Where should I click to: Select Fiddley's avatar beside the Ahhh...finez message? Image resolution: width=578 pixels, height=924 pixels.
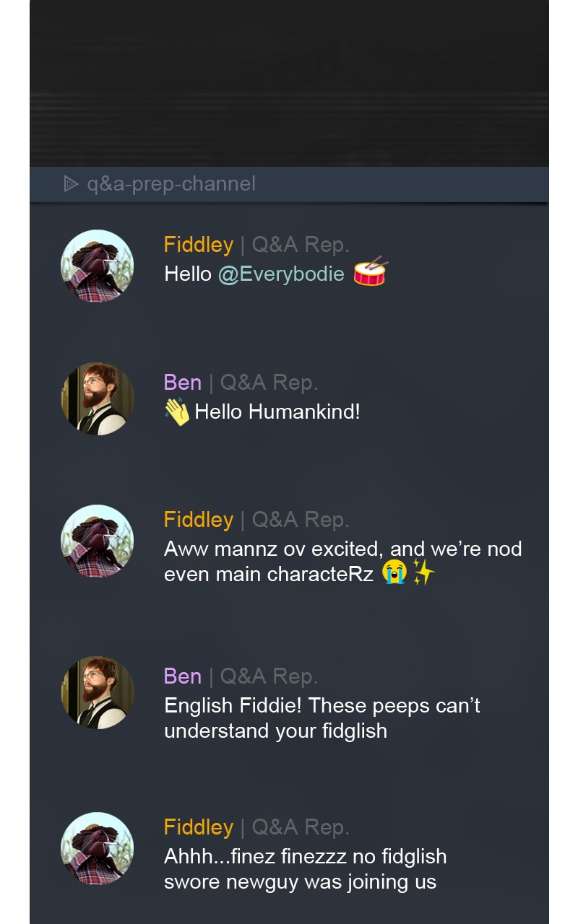(98, 849)
